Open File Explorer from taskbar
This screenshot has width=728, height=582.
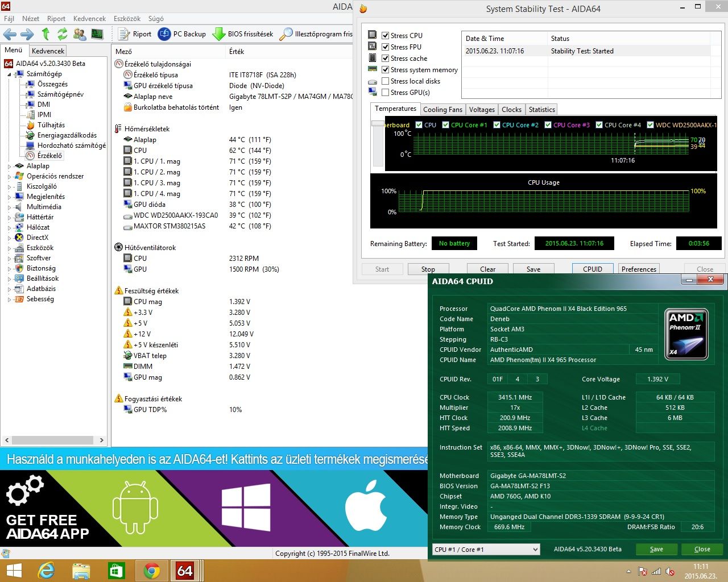point(81,571)
